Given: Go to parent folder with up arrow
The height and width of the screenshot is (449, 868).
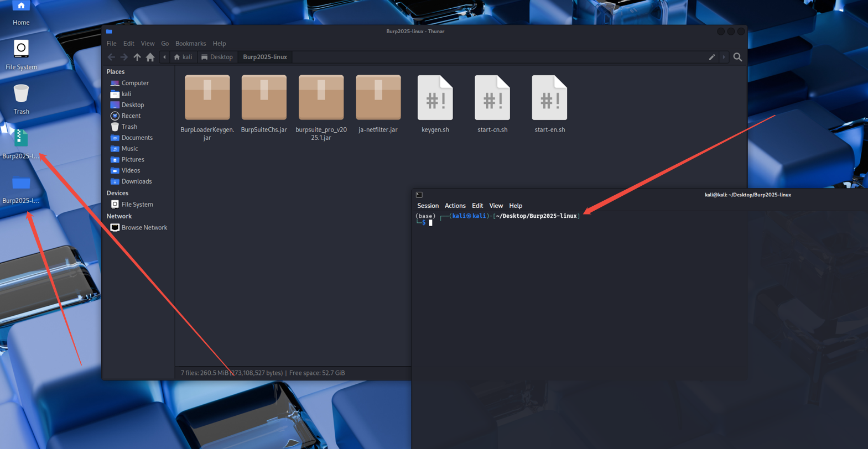Looking at the screenshot, I should [137, 57].
